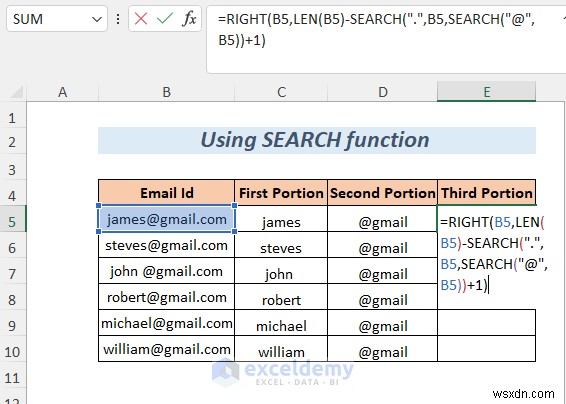Click the Select All corner triangle
566x404 pixels.
[x=17, y=92]
